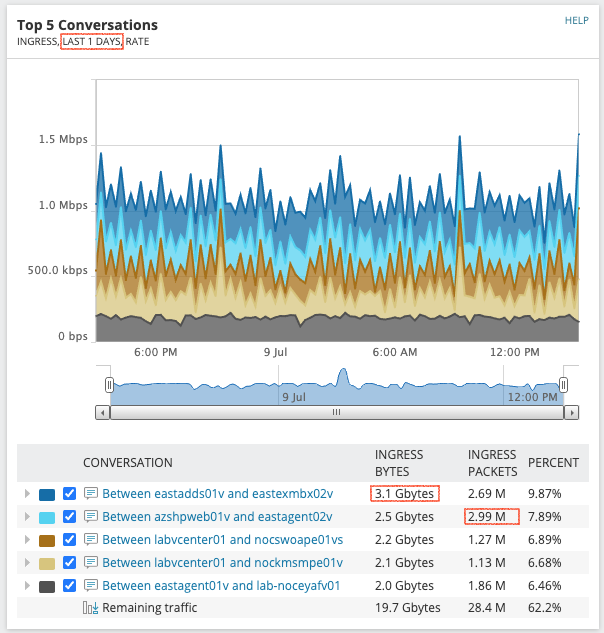
Task: Click the 2.99 M packets value
Action: 487,517
